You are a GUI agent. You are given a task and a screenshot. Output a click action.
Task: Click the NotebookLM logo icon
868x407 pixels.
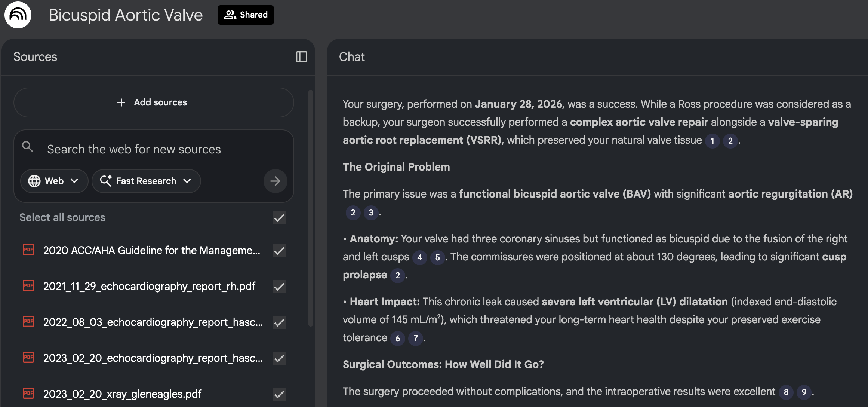[x=18, y=15]
